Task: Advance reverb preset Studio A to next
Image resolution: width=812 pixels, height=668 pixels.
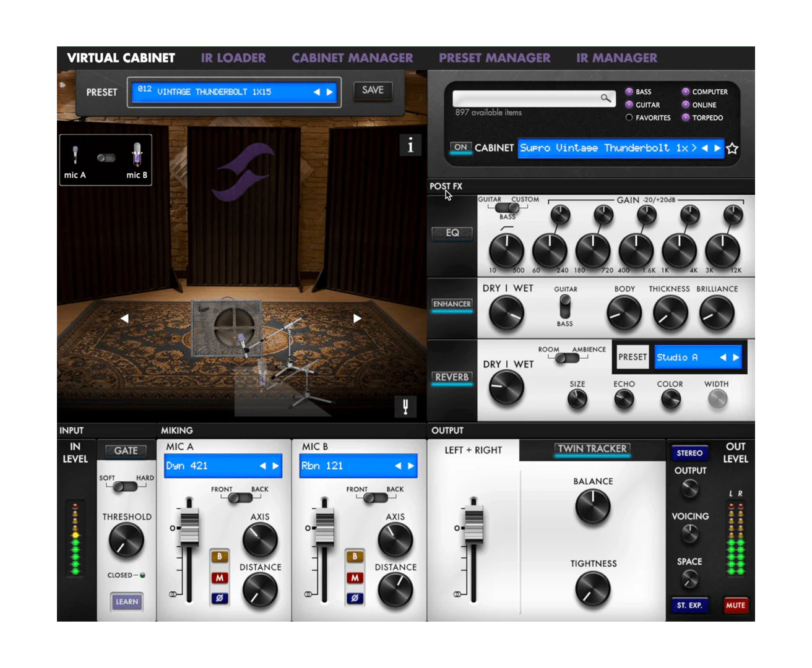Action: pyautogui.click(x=736, y=358)
